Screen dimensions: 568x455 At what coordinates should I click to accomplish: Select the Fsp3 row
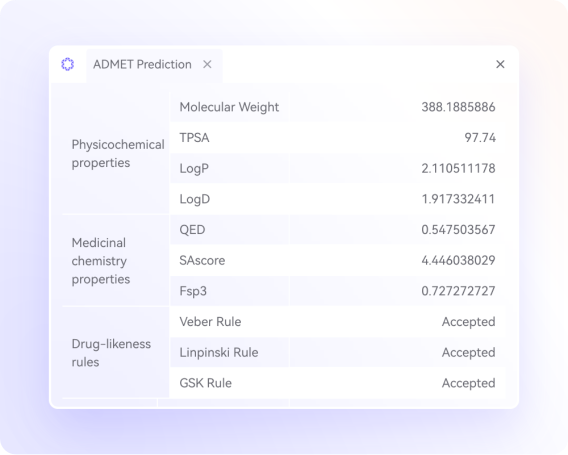pos(338,291)
